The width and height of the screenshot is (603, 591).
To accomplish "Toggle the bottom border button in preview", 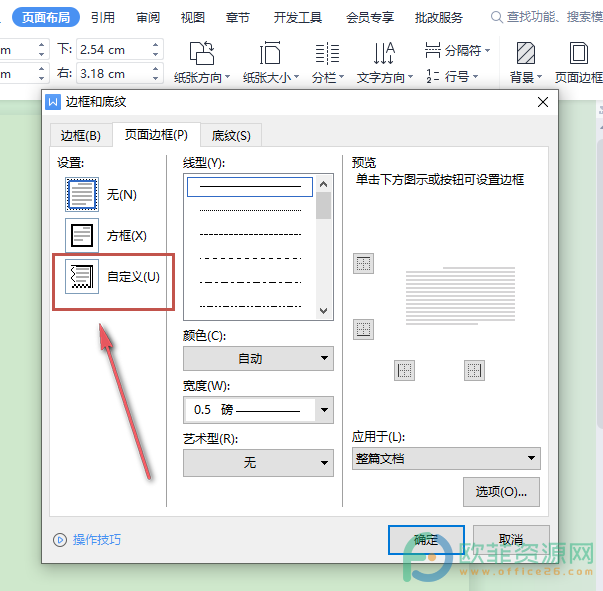I will point(363,330).
